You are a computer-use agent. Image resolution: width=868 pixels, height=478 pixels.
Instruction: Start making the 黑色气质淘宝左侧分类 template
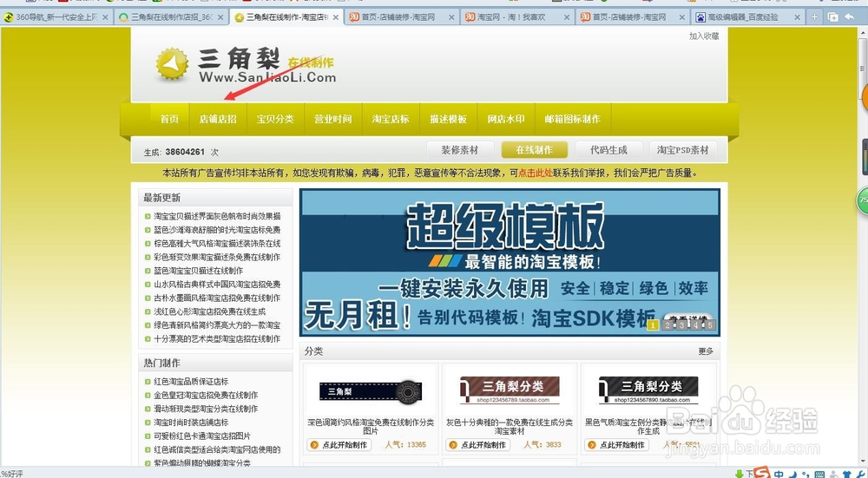(x=616, y=445)
